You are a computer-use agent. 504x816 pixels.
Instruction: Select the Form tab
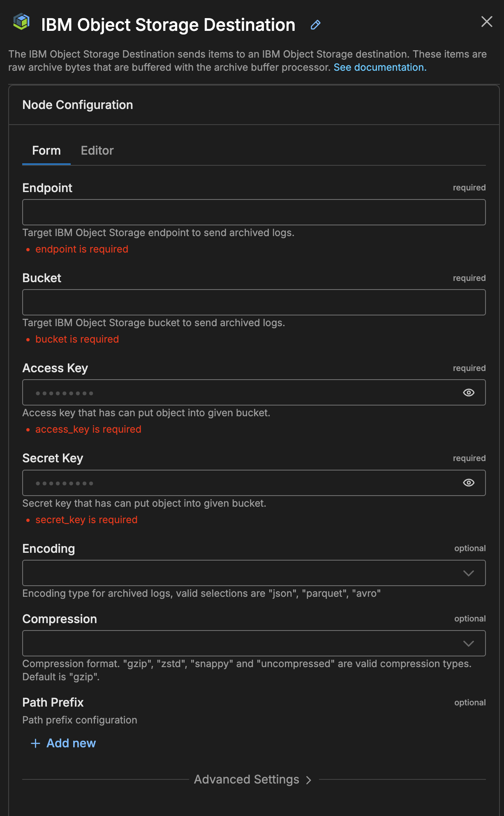point(46,151)
